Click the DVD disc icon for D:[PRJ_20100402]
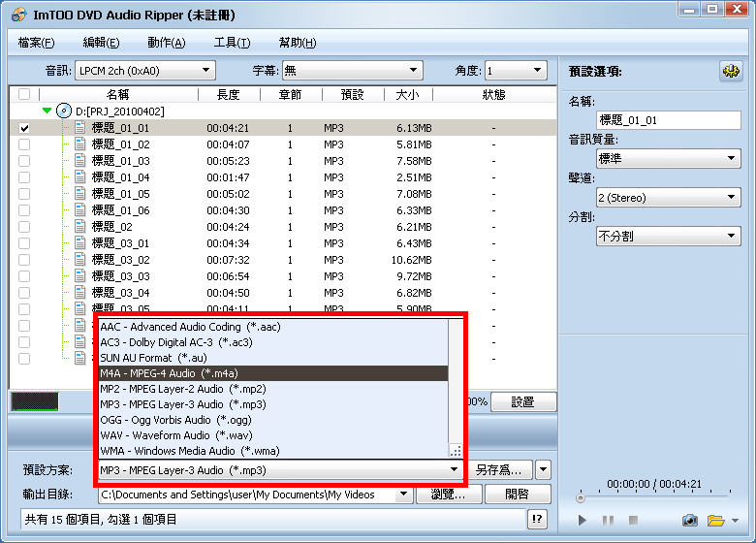Viewport: 756px width, 543px height. pos(65,112)
